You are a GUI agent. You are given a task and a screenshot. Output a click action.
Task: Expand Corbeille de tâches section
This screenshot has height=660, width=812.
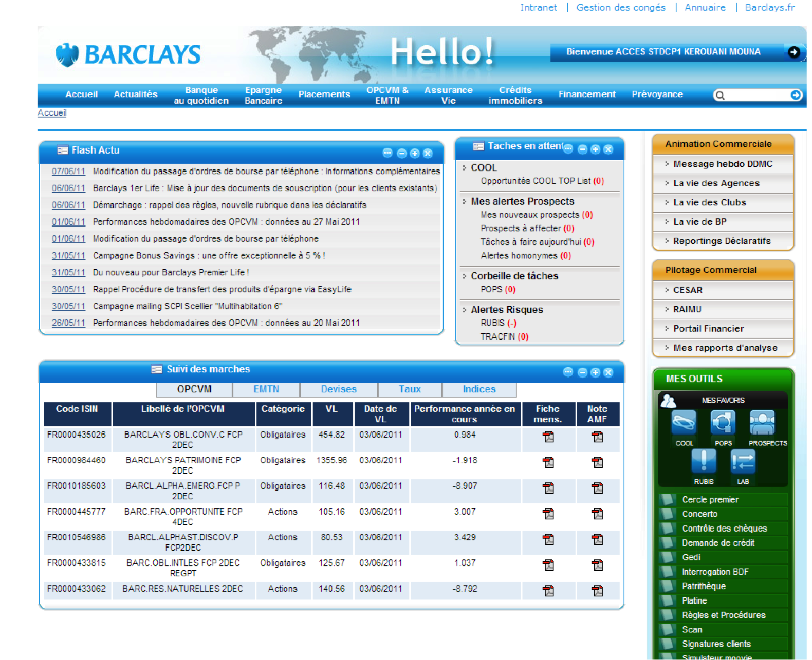click(x=464, y=276)
